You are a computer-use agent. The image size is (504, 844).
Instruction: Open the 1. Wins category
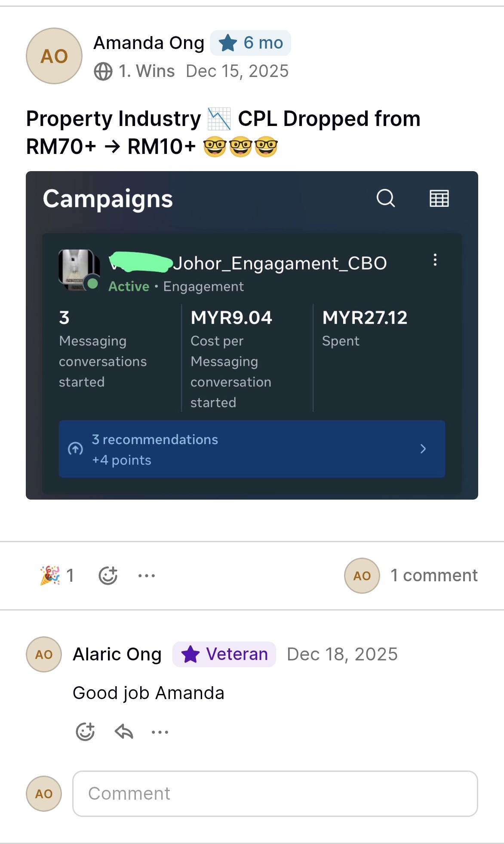(147, 71)
